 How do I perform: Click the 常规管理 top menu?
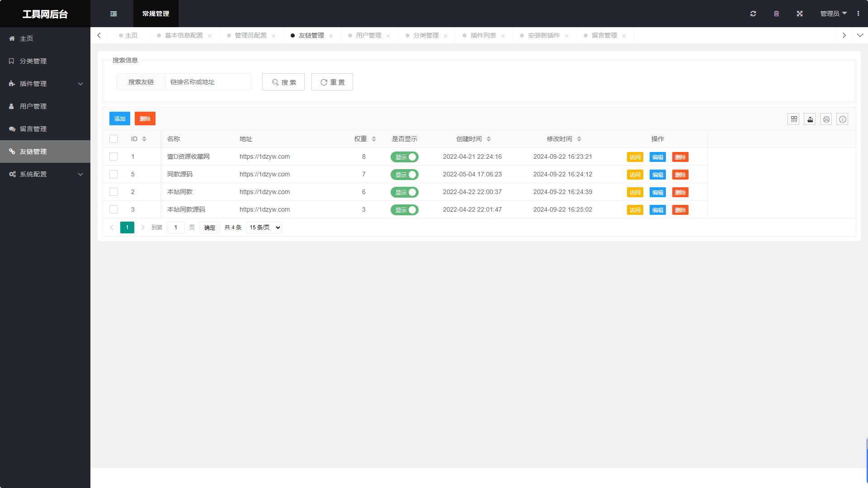pos(156,14)
